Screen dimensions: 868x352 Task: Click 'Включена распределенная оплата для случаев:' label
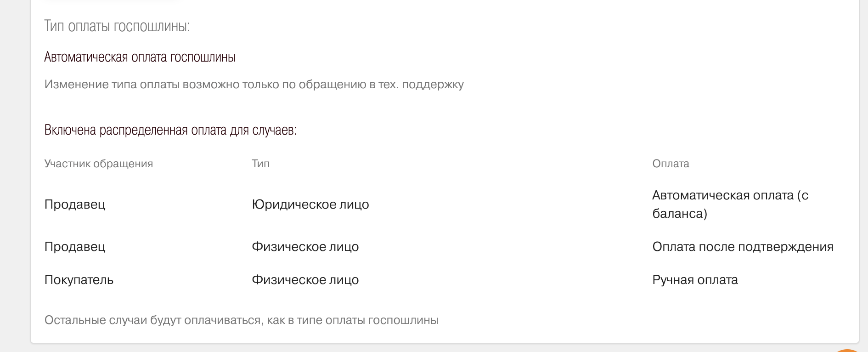coord(170,131)
